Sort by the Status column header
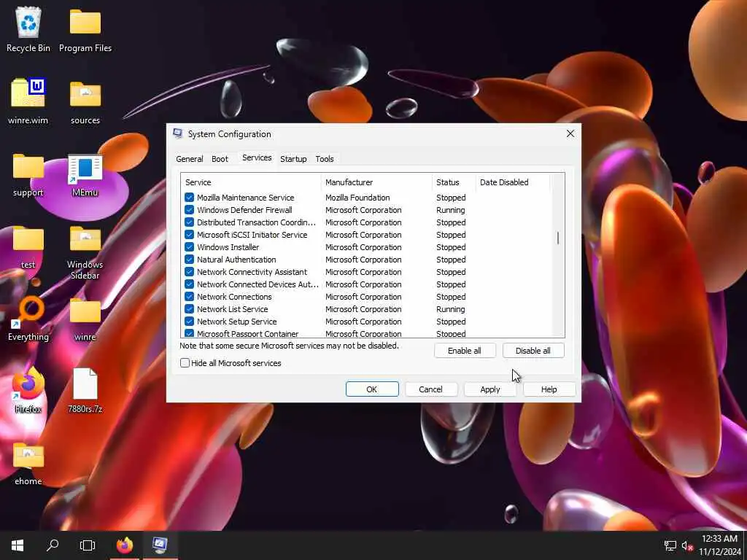 [454, 182]
